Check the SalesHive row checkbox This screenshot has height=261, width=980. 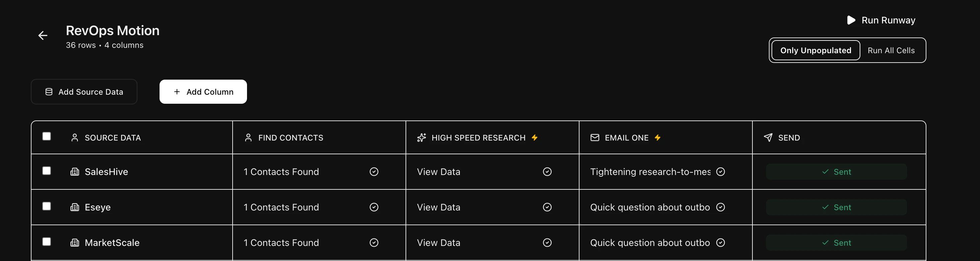[x=46, y=171]
